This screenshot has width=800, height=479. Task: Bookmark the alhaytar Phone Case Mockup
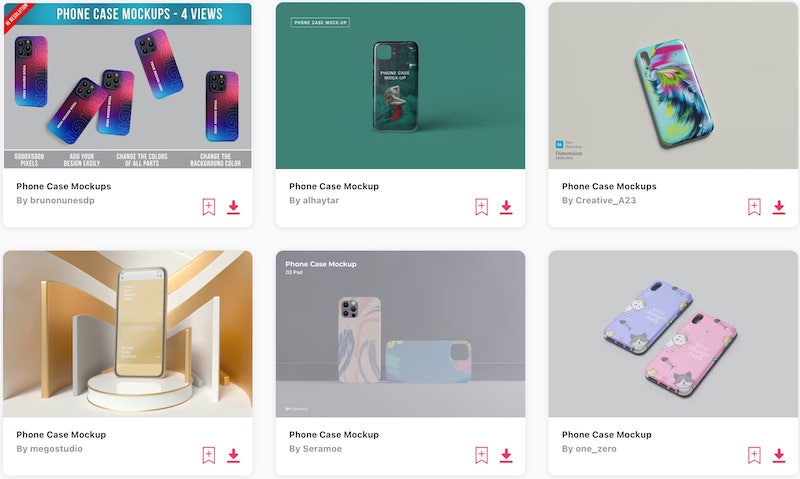click(482, 207)
